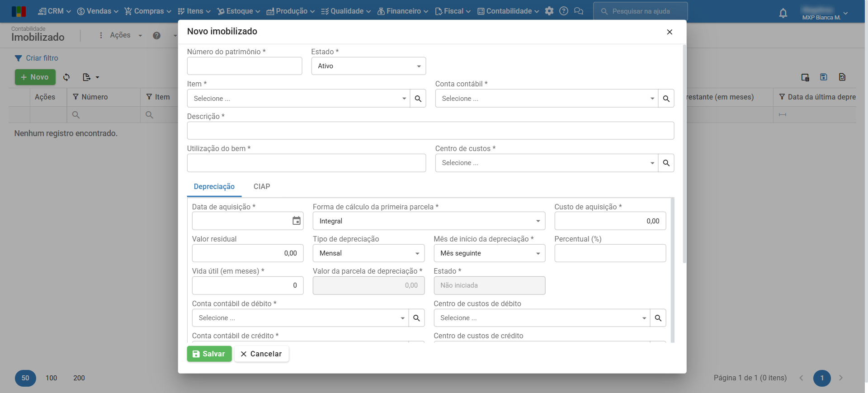The image size is (868, 393).
Task: Expand the Estado dropdown showing Ativo
Action: (x=368, y=66)
